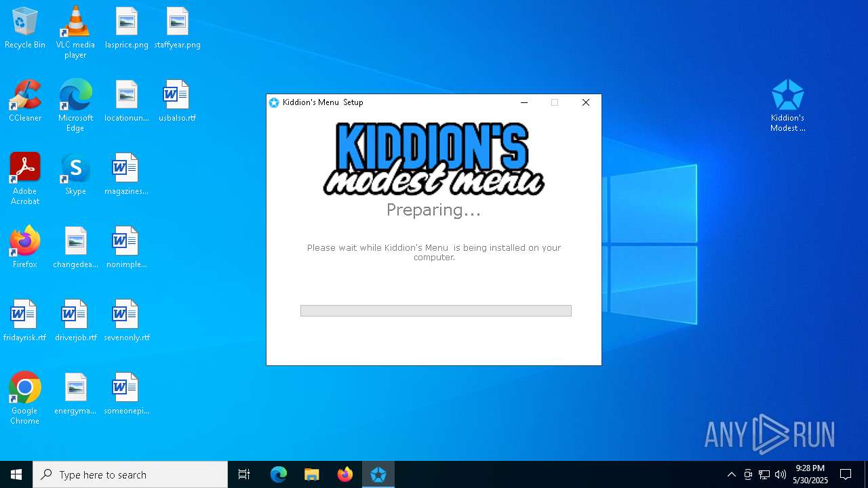The width and height of the screenshot is (868, 488).
Task: Select the changedea... image file
Action: pyautogui.click(x=75, y=247)
